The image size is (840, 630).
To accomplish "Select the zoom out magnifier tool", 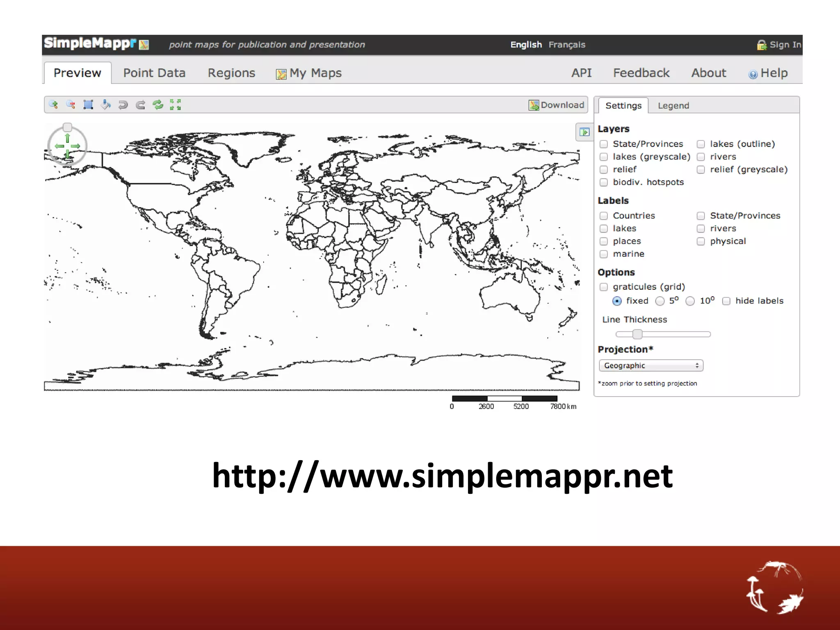I will point(71,105).
